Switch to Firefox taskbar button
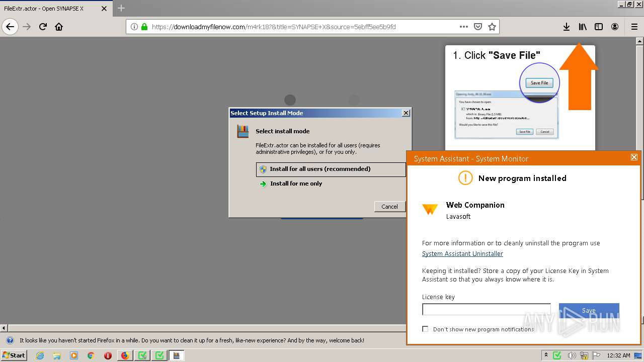Viewport: 644px width, 362px height. [x=125, y=355]
